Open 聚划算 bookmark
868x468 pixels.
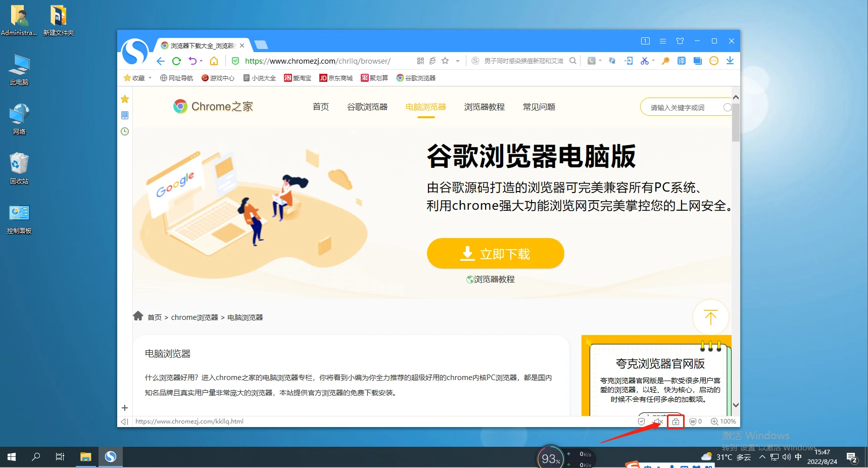pyautogui.click(x=374, y=78)
